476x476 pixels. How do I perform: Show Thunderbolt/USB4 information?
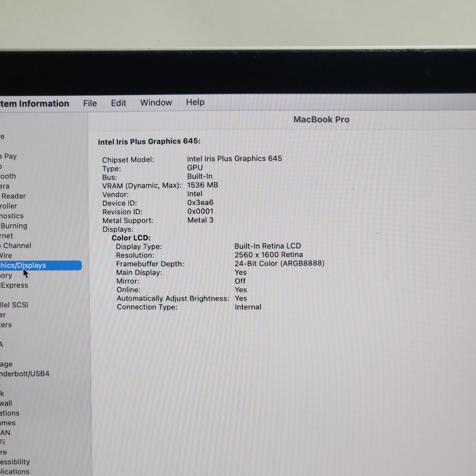(x=25, y=374)
